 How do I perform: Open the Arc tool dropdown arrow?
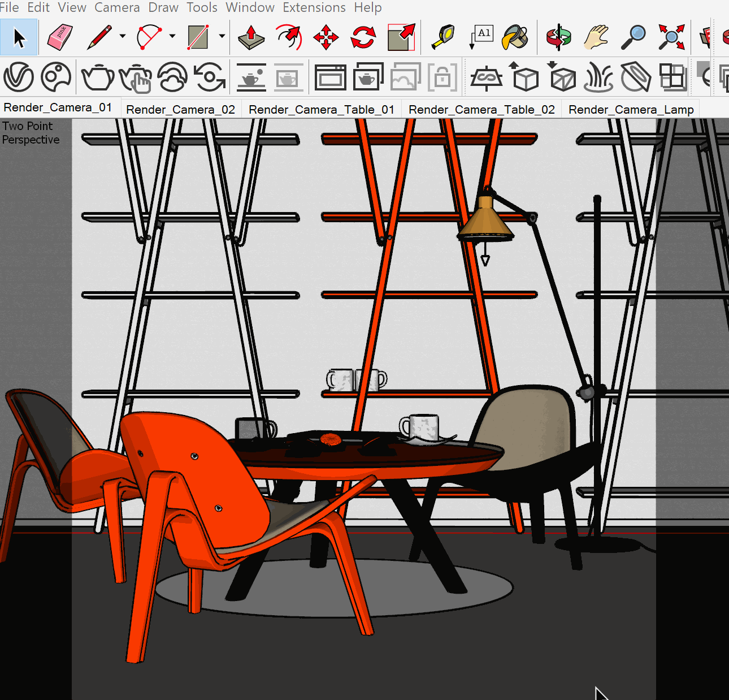(172, 36)
